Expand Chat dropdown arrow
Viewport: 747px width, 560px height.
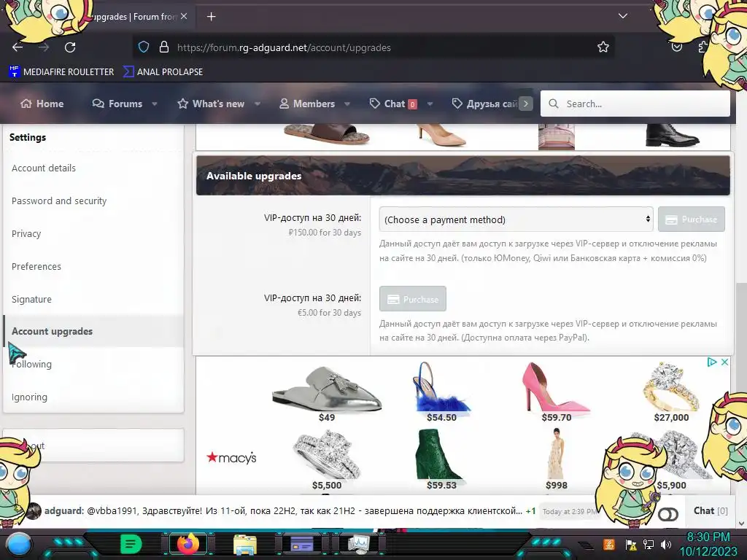coord(430,104)
